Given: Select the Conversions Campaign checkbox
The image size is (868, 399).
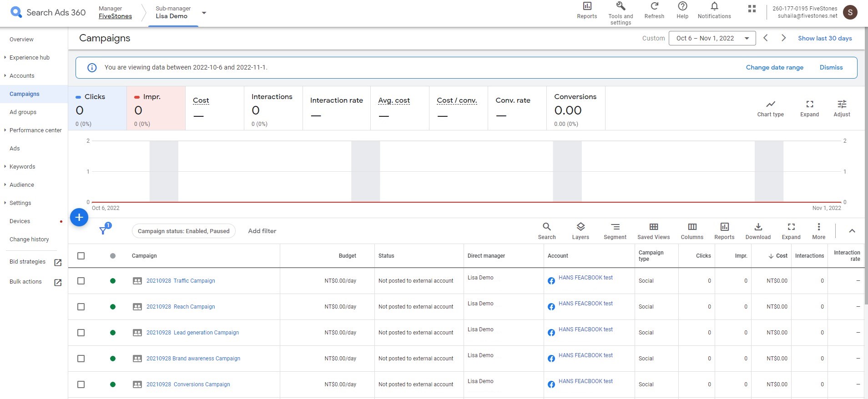Looking at the screenshot, I should pyautogui.click(x=81, y=384).
